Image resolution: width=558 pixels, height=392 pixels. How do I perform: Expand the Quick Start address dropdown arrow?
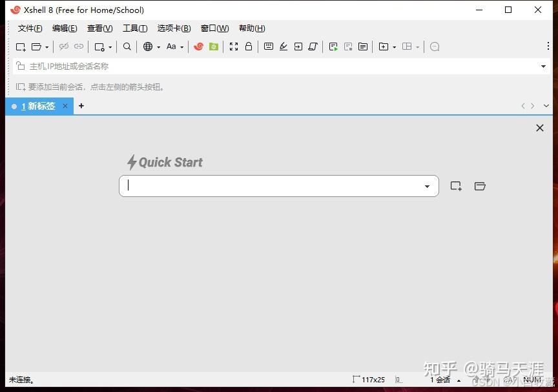coord(426,185)
